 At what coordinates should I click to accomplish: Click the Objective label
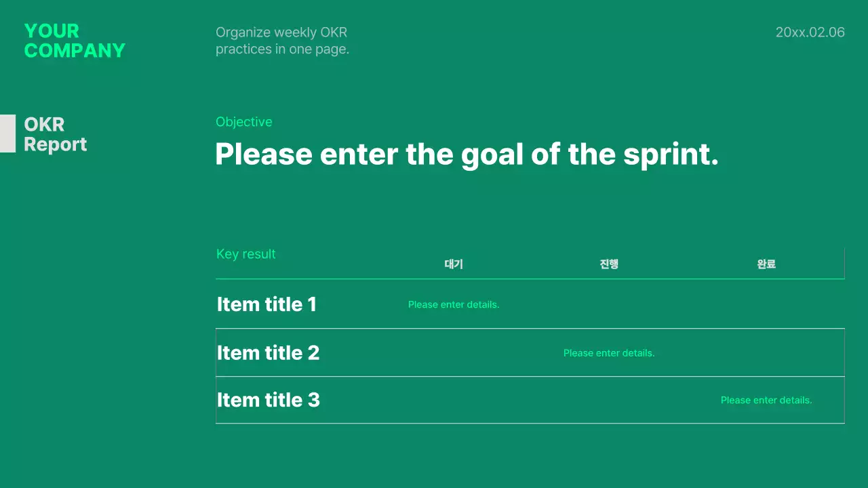coord(244,122)
